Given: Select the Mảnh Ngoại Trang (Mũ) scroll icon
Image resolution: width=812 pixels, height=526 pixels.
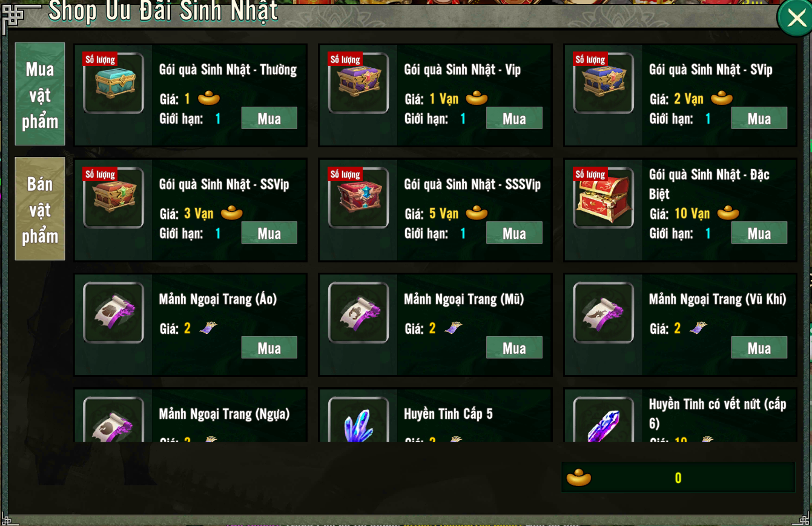Looking at the screenshot, I should coord(358,313).
